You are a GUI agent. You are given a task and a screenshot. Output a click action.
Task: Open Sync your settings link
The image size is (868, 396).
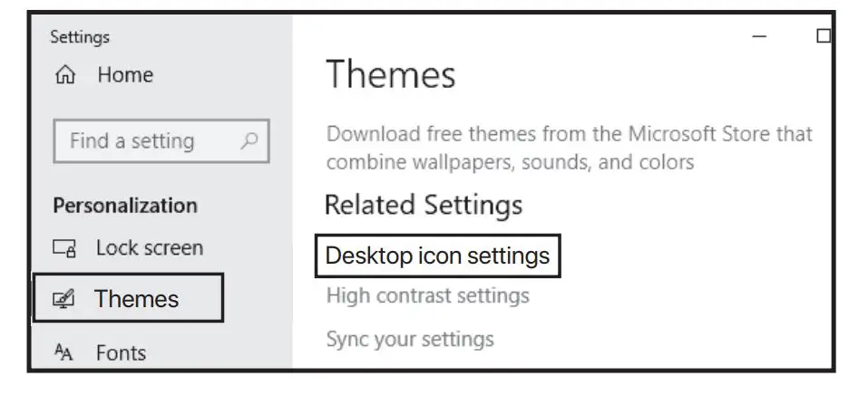pyautogui.click(x=410, y=339)
